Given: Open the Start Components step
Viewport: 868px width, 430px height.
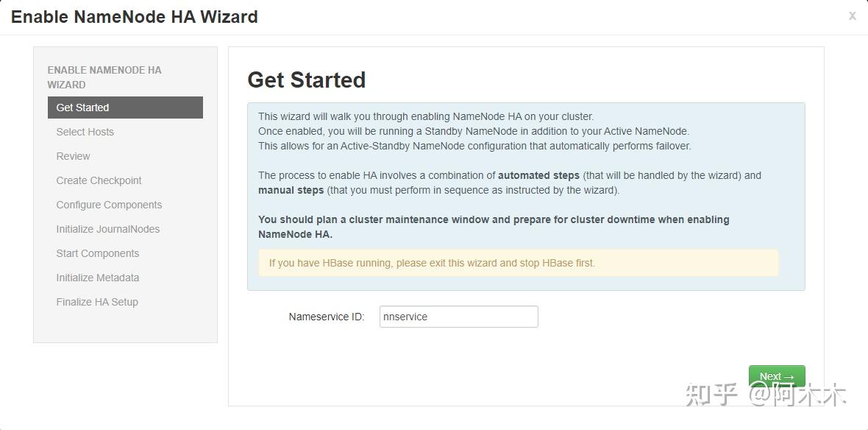Looking at the screenshot, I should (98, 253).
